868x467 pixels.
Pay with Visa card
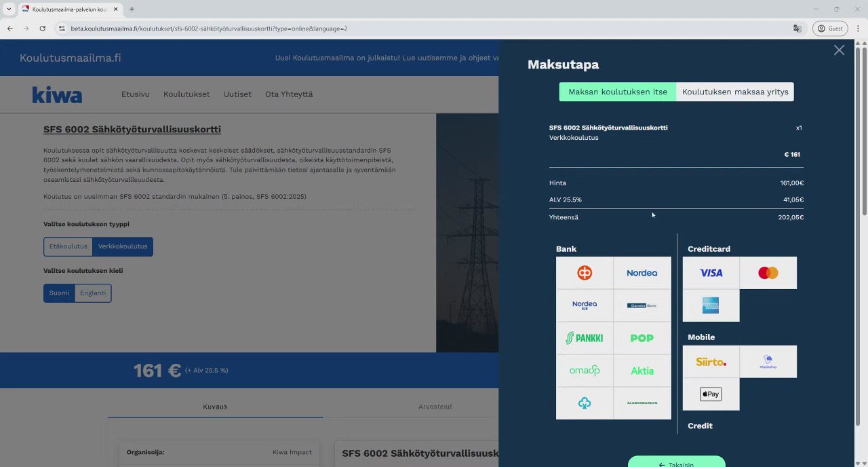tap(711, 273)
